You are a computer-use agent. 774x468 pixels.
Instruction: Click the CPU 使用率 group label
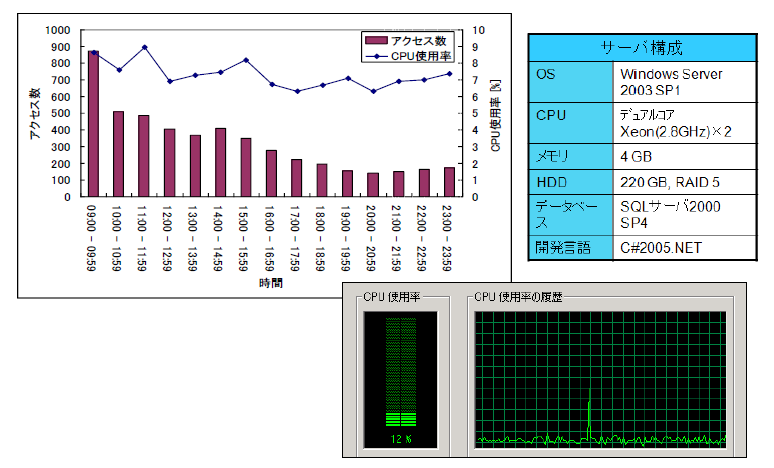click(x=391, y=297)
